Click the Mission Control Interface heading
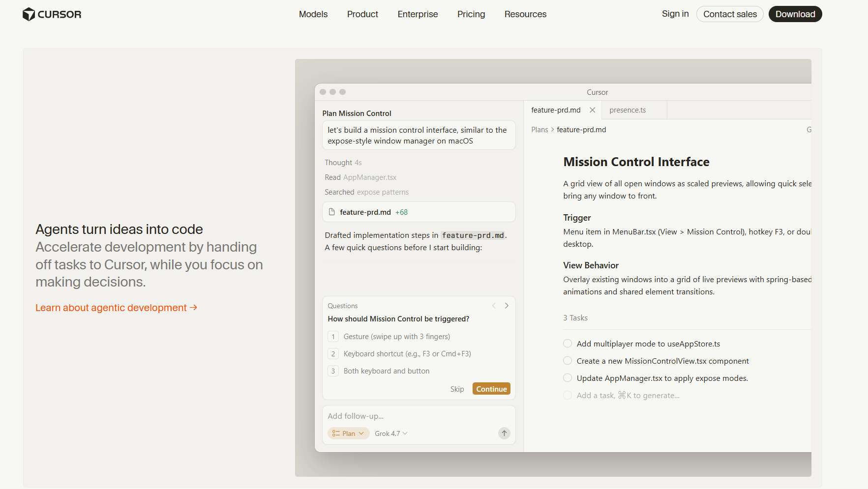 (636, 162)
